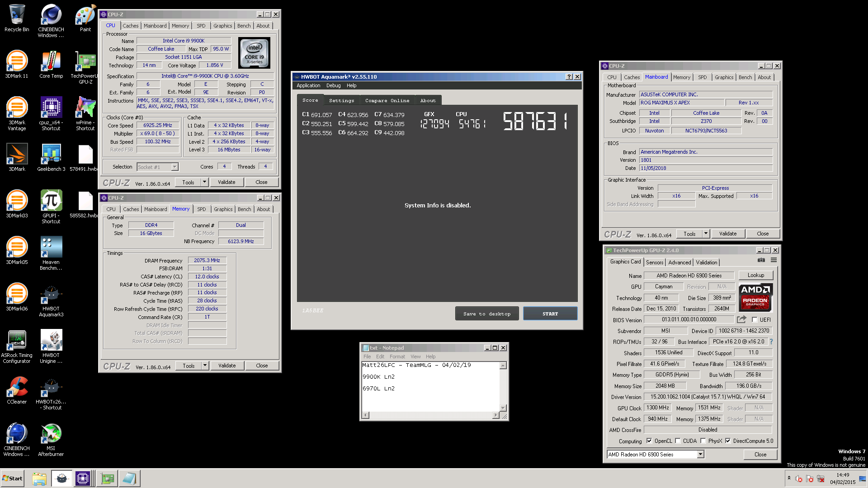Click Intel Core i9 X-series logo
The width and height of the screenshot is (868, 488).
click(x=254, y=53)
